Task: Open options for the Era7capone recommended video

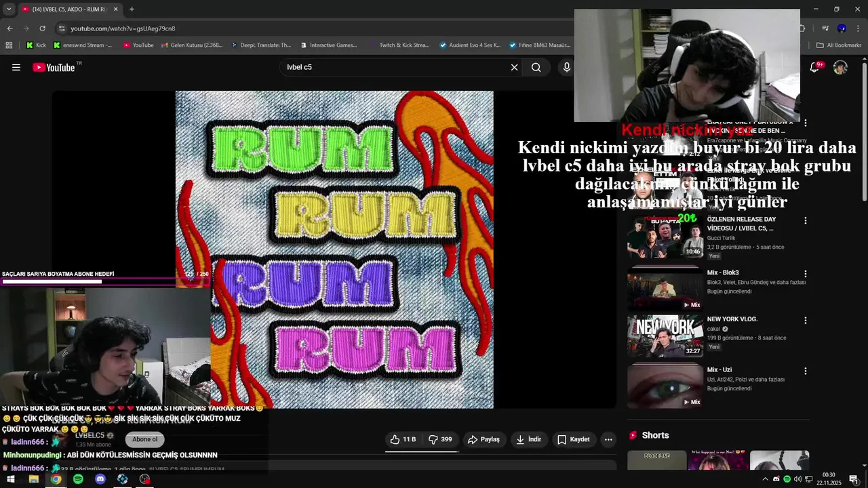Action: click(806, 123)
